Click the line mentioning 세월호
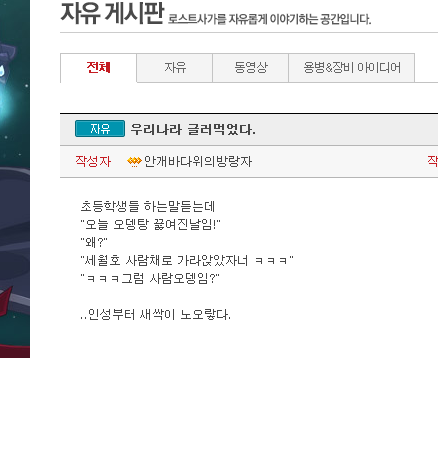Viewport: 438px width, 457px height. (187, 260)
